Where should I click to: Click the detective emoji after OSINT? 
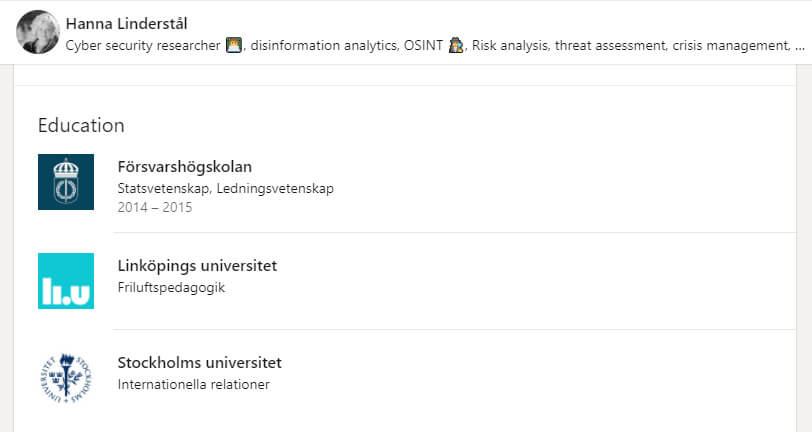click(456, 46)
